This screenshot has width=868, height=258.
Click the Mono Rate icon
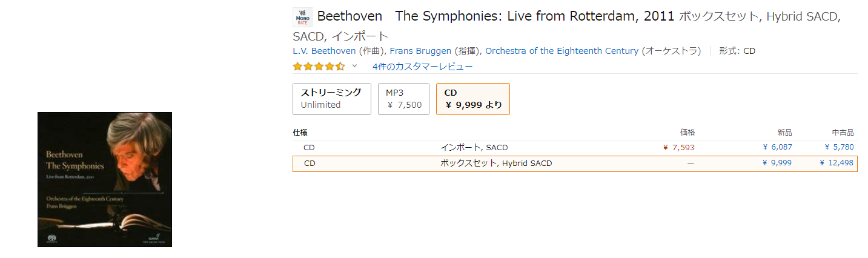(x=302, y=18)
